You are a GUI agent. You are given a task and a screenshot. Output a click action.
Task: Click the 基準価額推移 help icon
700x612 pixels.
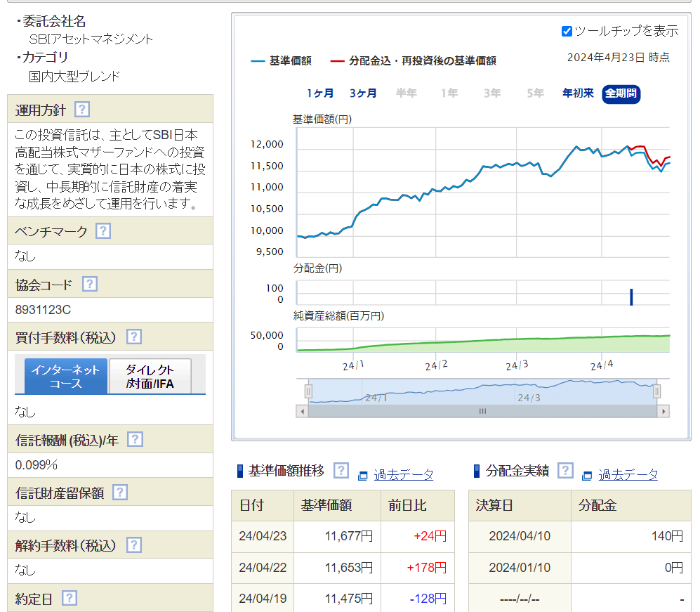click(x=341, y=471)
